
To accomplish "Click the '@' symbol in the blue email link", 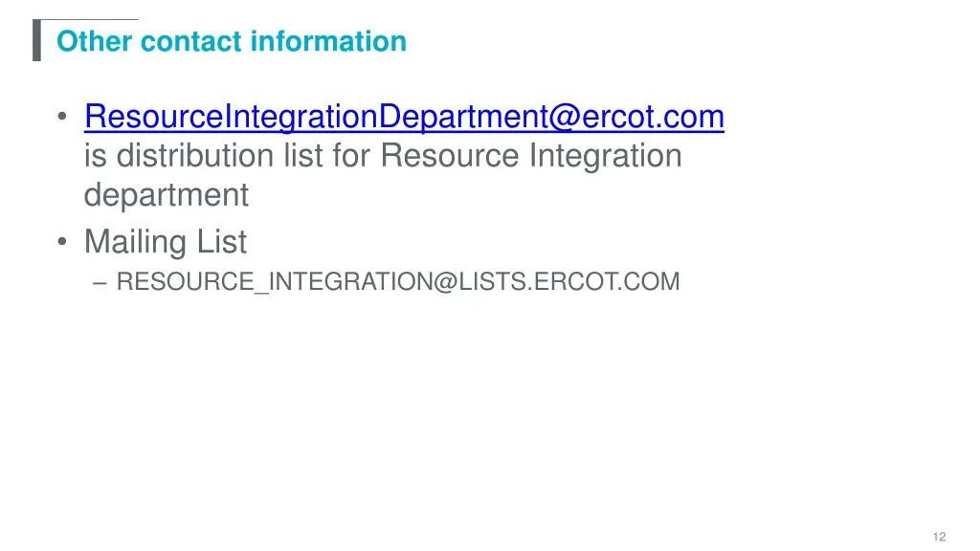I will [561, 117].
